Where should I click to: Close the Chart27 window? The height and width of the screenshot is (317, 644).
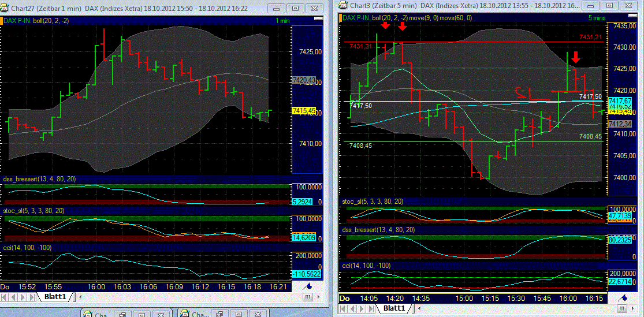tap(314, 8)
